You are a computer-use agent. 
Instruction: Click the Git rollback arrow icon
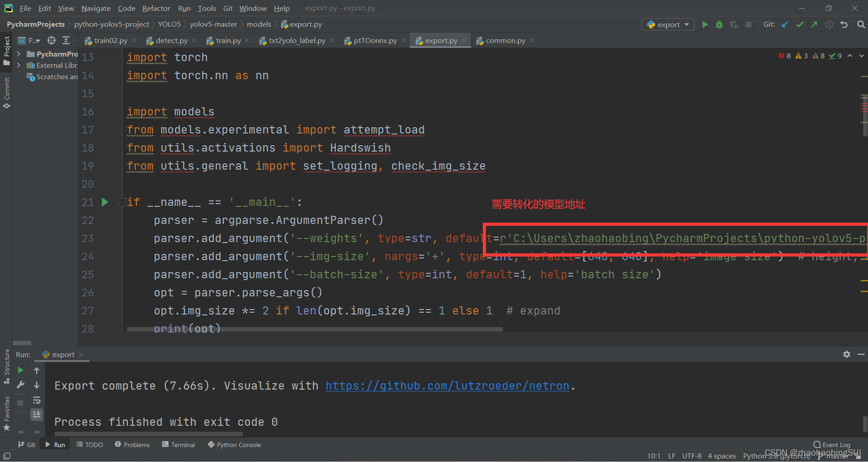pos(844,24)
